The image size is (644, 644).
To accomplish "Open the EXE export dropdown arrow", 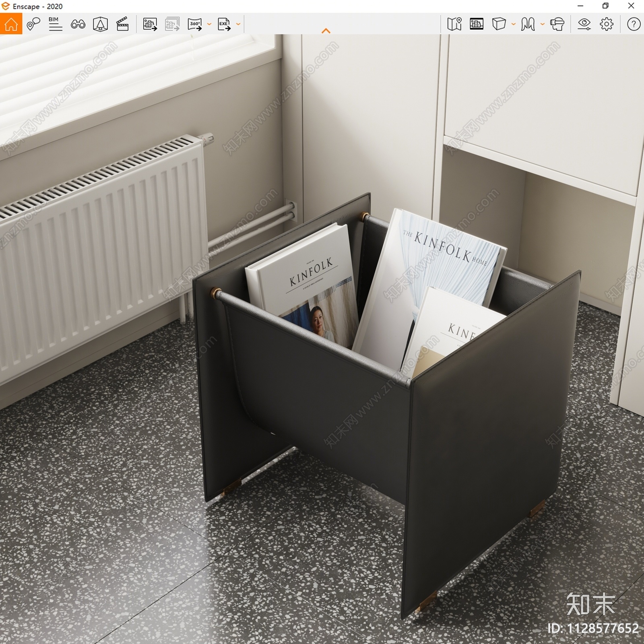I will pos(238,24).
